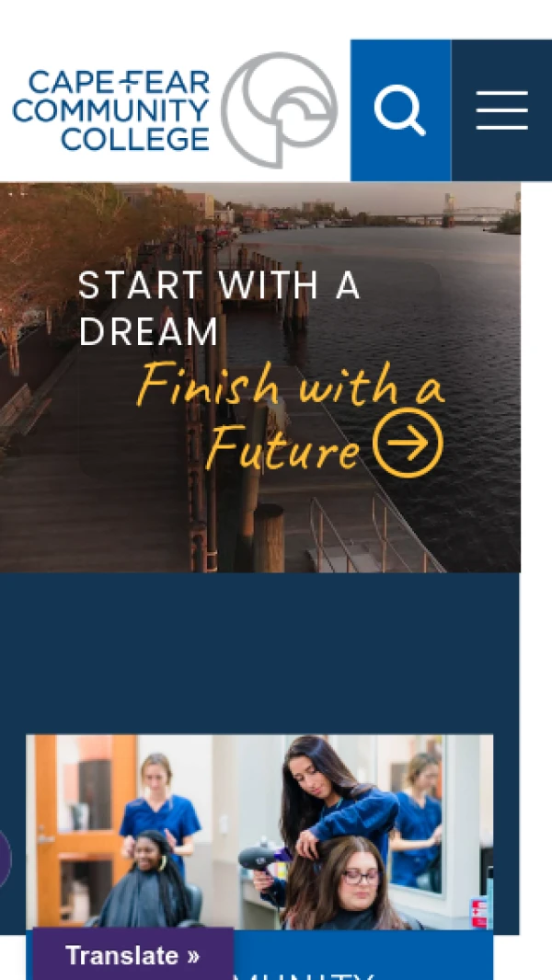Click the blue card area beneath salon photo

point(362,955)
